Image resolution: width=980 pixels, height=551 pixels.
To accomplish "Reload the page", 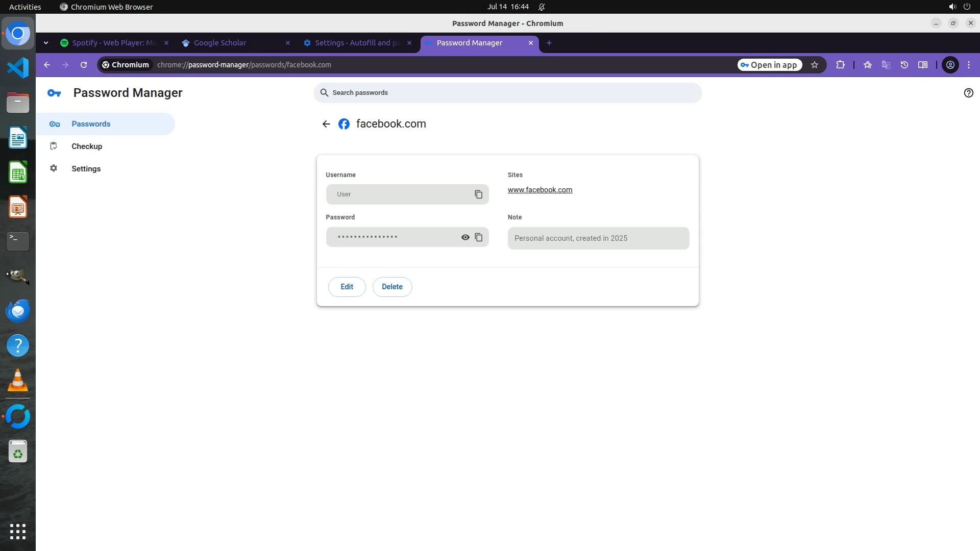I will [x=84, y=65].
